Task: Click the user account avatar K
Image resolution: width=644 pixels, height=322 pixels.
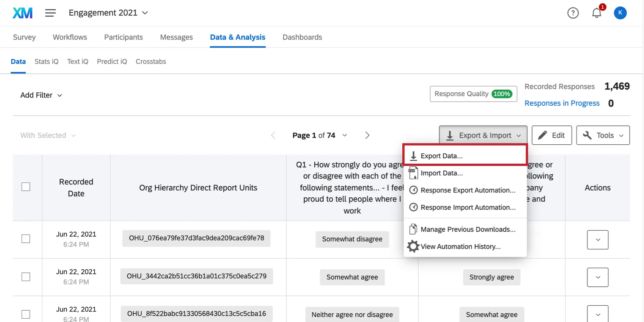Action: [620, 13]
